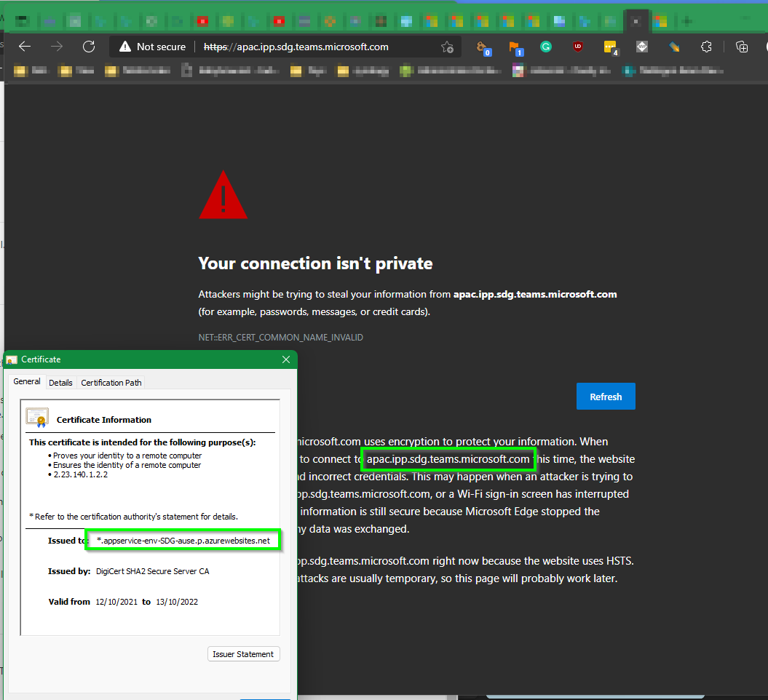Select the currently active dark browser tab

(636, 21)
